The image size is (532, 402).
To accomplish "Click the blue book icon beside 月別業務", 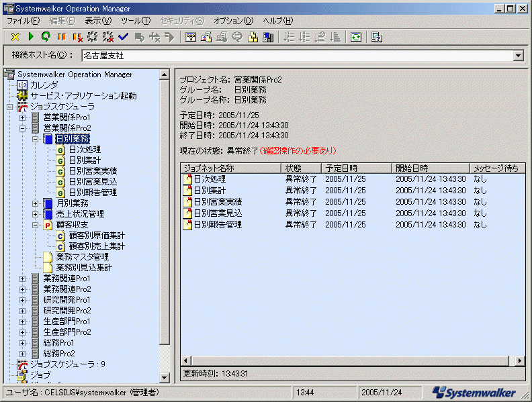I will click(48, 204).
